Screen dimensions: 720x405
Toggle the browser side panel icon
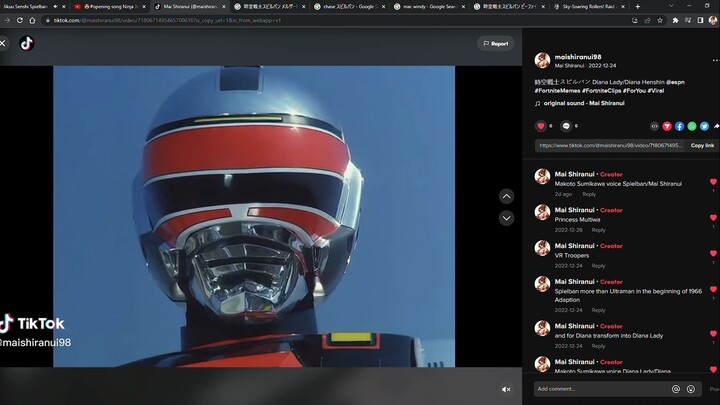[700, 20]
